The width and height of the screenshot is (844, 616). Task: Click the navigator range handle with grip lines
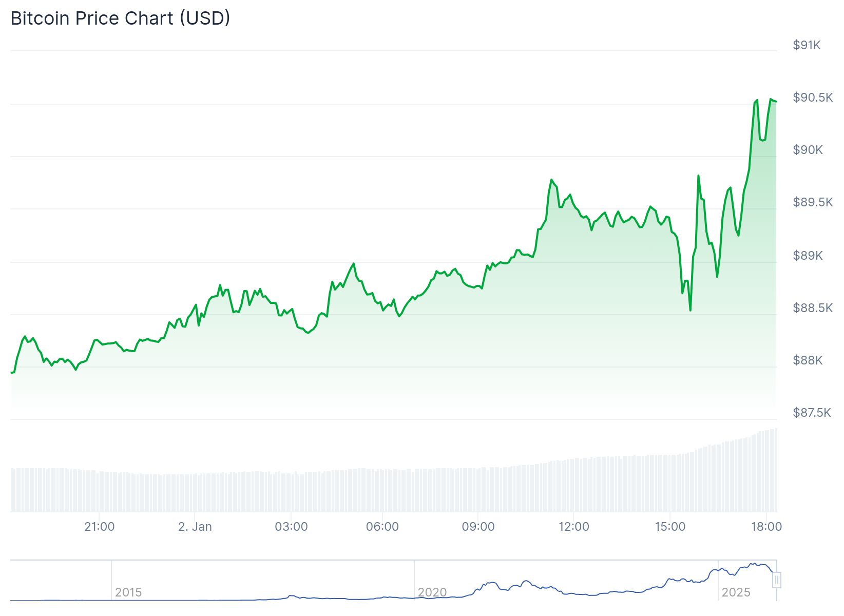point(777,580)
